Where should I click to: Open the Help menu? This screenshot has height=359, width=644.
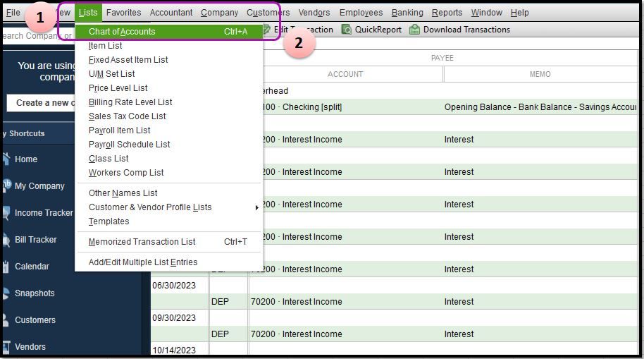click(519, 13)
